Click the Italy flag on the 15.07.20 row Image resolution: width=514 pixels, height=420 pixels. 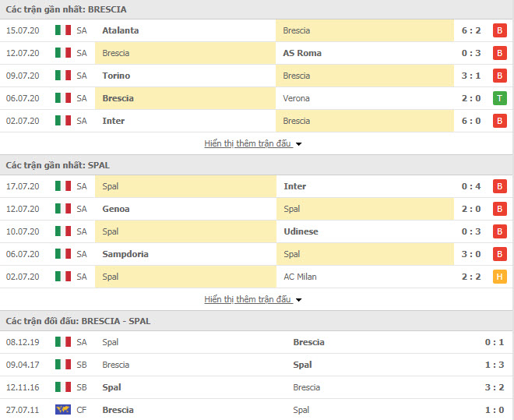(63, 30)
